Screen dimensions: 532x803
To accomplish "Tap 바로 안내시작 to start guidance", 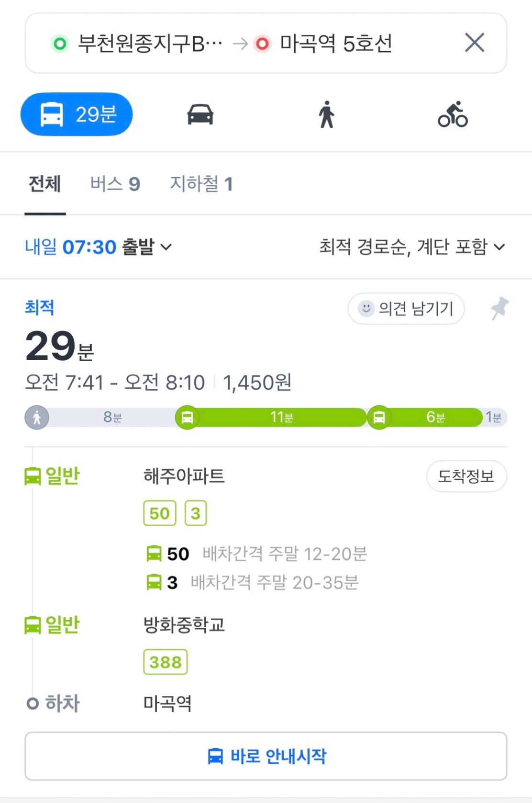I will 266,756.
